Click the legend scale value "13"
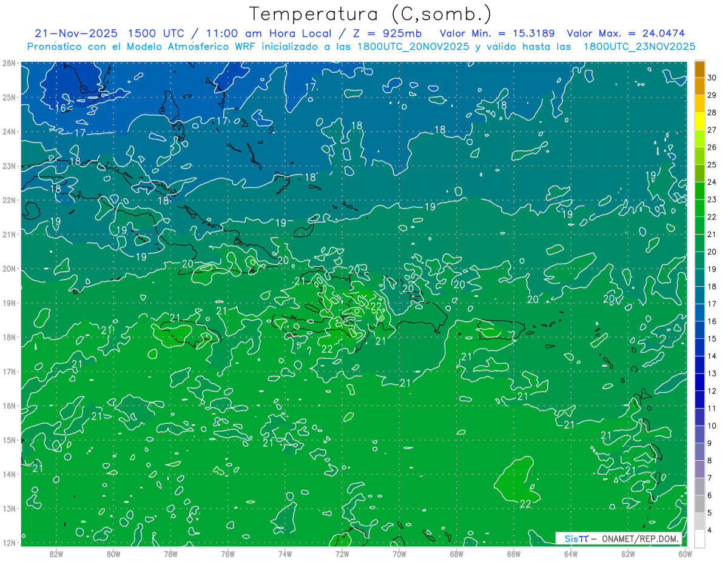The height and width of the screenshot is (562, 728). tap(712, 373)
